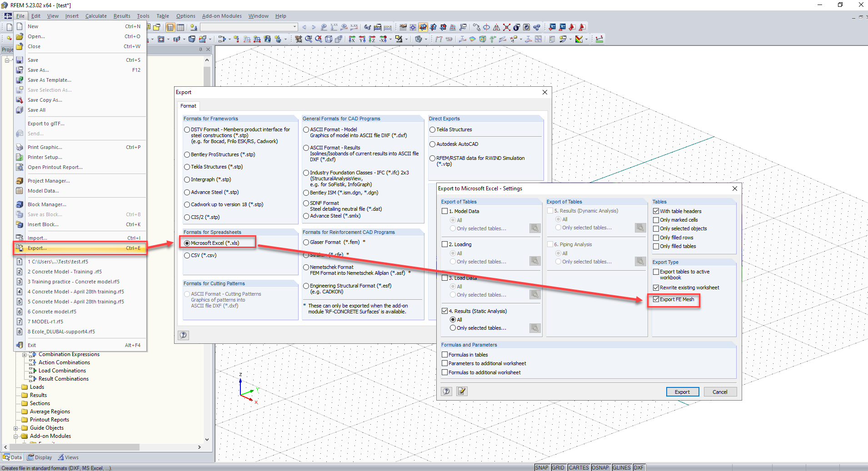868x471 pixels.
Task: Toggle With table headers checkbox
Action: point(656,211)
